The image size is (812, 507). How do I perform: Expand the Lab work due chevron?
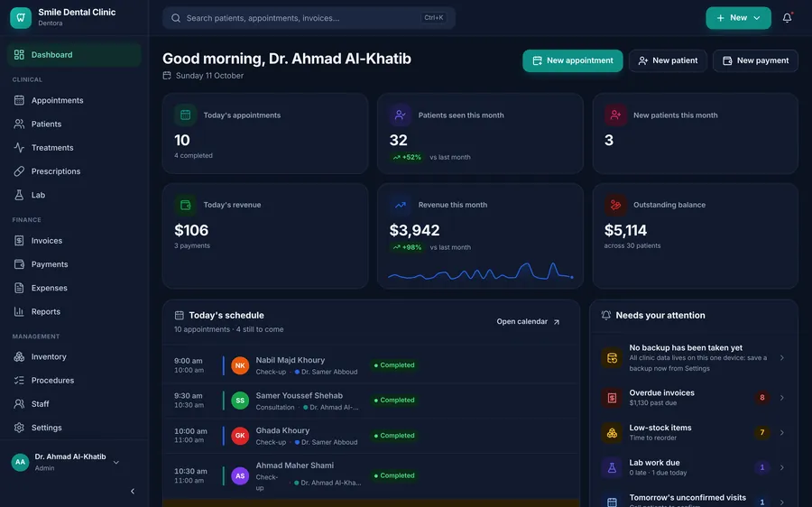pyautogui.click(x=782, y=467)
